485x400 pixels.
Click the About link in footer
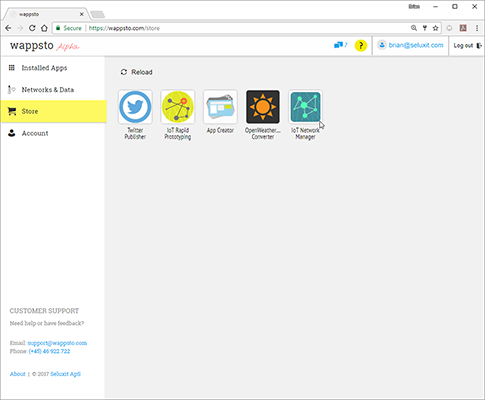[x=18, y=374]
